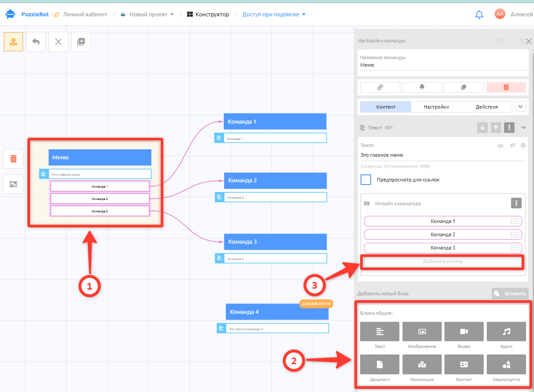Image resolution: width=534 pixels, height=392 pixels.
Task: Toggle the link preview checkbox
Action: (366, 180)
